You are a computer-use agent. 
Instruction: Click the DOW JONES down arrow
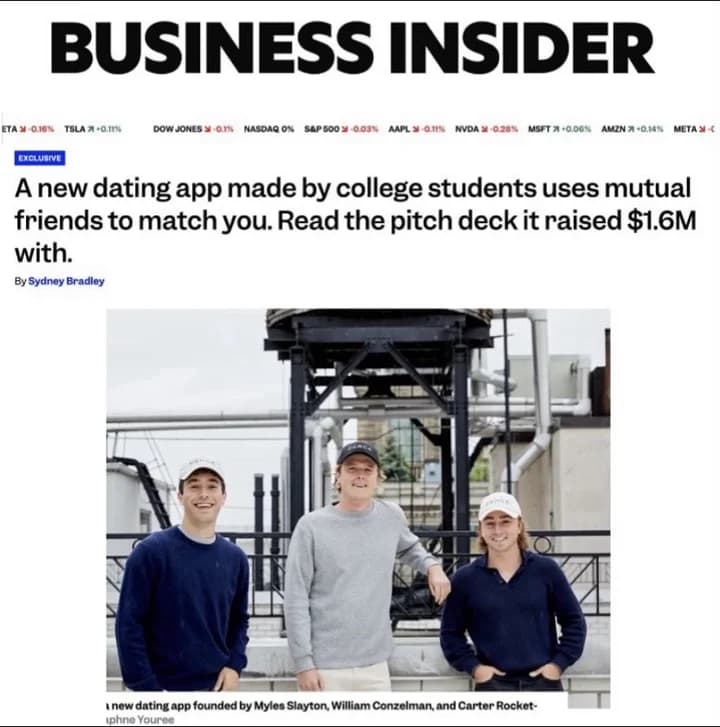point(207,129)
